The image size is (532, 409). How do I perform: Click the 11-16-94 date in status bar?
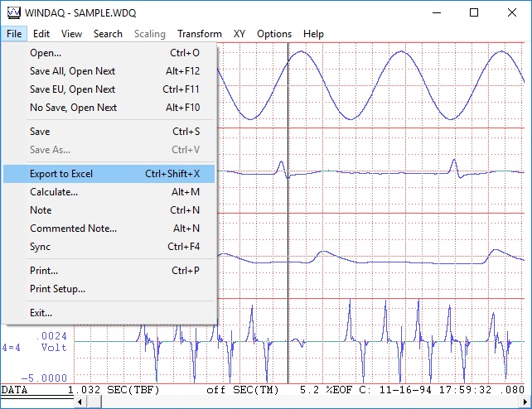click(405, 390)
